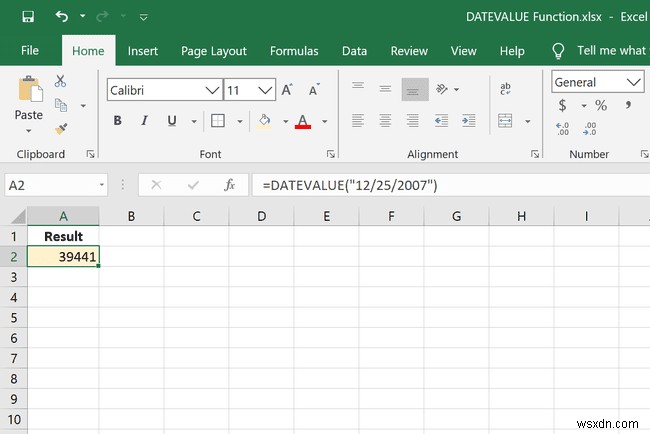Image resolution: width=650 pixels, height=434 pixels.
Task: Click the Tell me what search box
Action: [x=610, y=51]
